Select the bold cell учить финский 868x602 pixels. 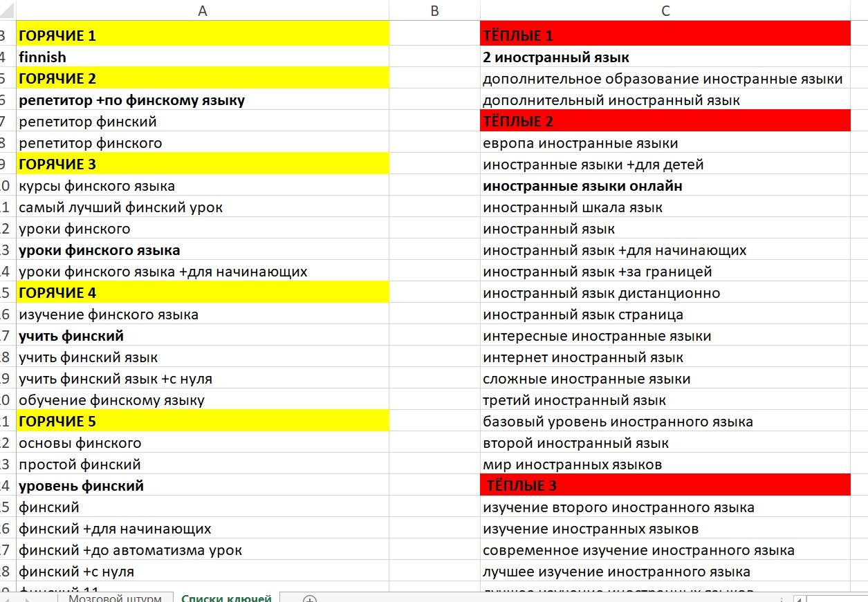[x=203, y=335]
